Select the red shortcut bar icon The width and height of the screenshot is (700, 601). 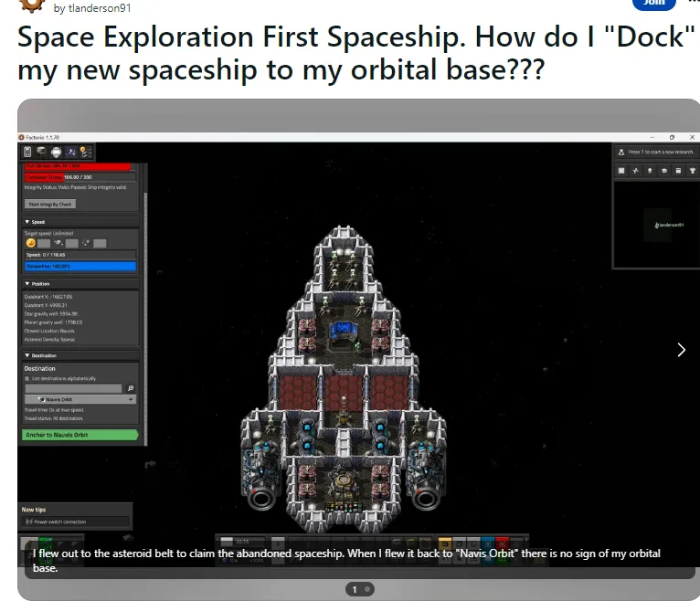pyautogui.click(x=503, y=543)
